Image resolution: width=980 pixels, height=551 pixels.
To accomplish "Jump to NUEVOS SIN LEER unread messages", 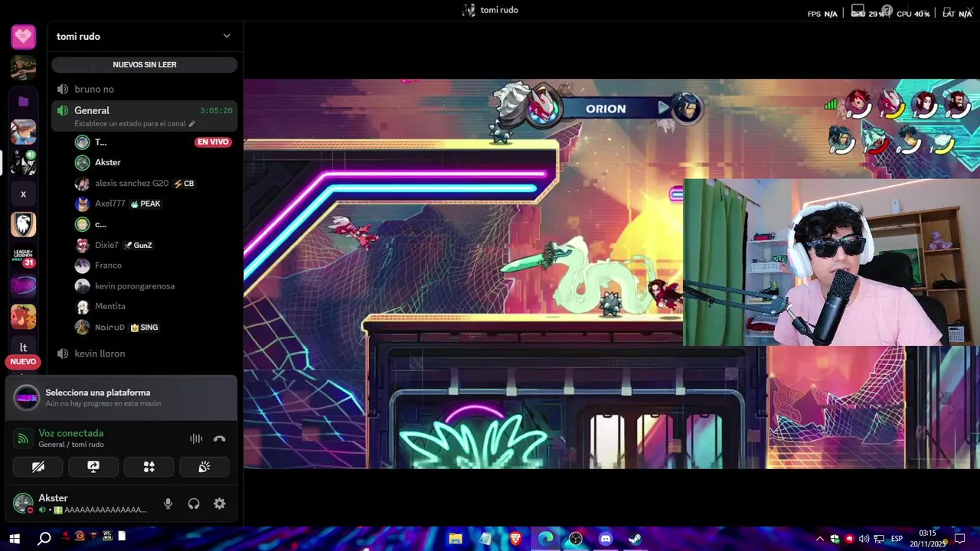I will coord(145,65).
